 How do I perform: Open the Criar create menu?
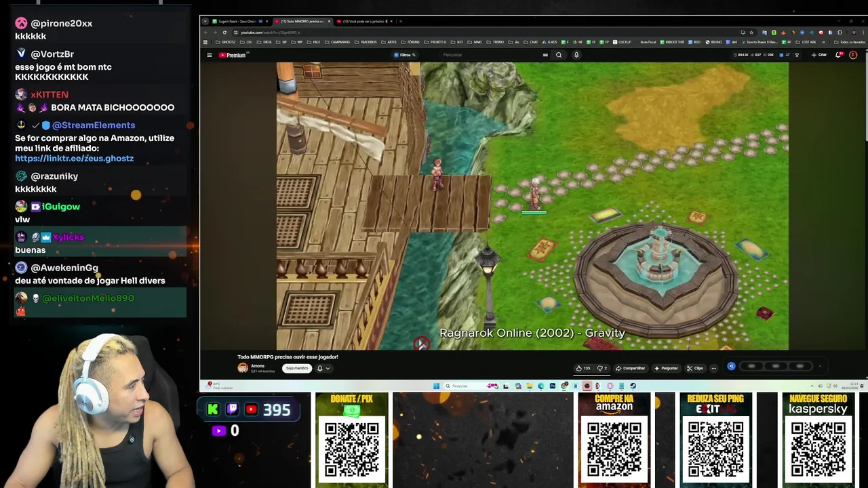(x=818, y=55)
